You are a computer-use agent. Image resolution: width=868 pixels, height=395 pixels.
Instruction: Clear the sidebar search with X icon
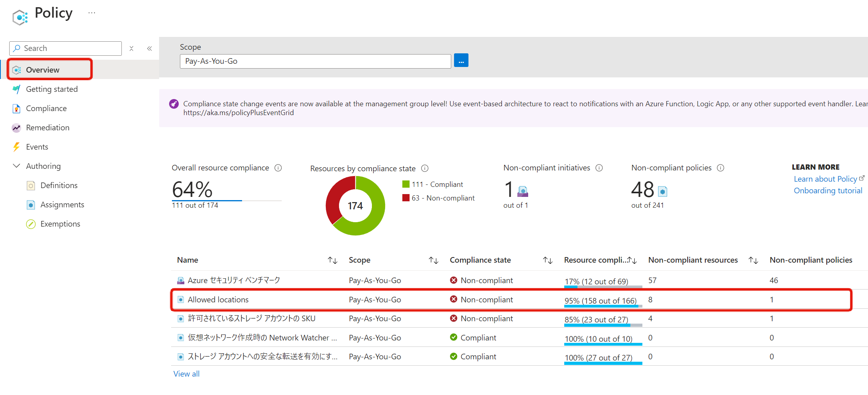tap(131, 49)
